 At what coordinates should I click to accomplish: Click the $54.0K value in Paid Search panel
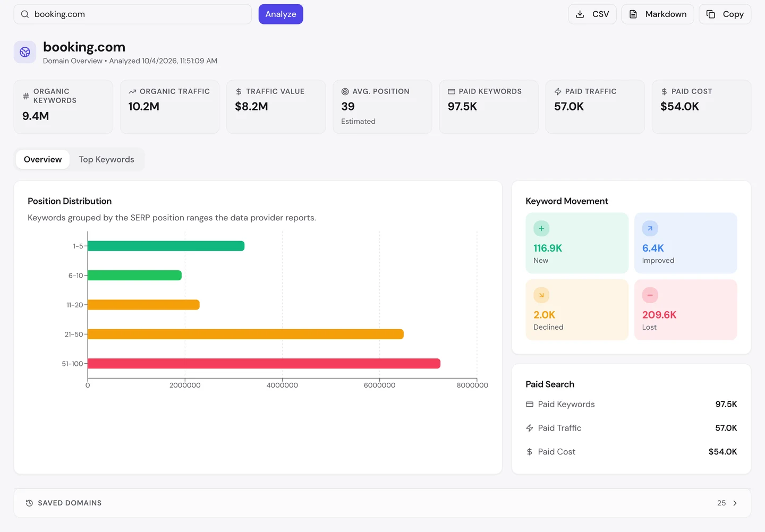(x=722, y=452)
